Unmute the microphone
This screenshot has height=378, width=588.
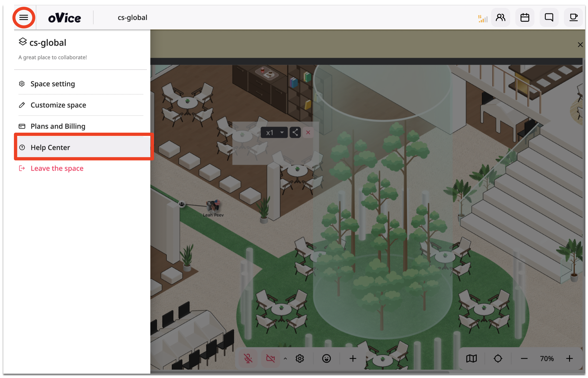pyautogui.click(x=248, y=358)
